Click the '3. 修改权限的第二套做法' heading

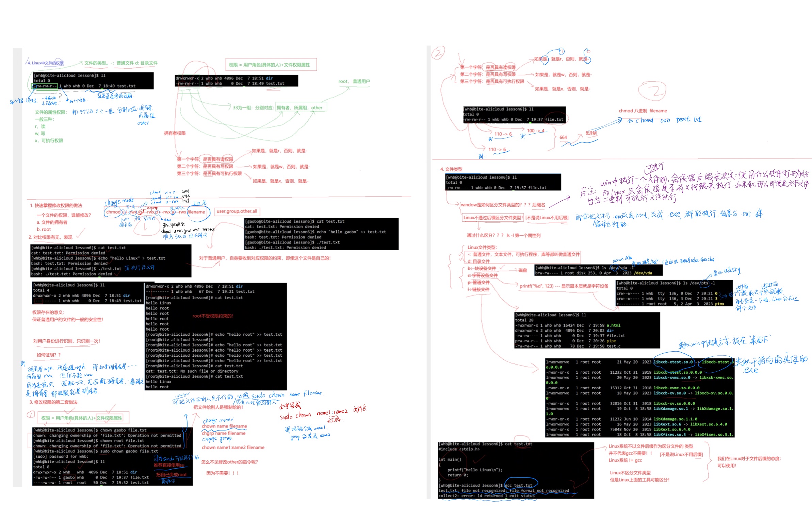pyautogui.click(x=53, y=402)
